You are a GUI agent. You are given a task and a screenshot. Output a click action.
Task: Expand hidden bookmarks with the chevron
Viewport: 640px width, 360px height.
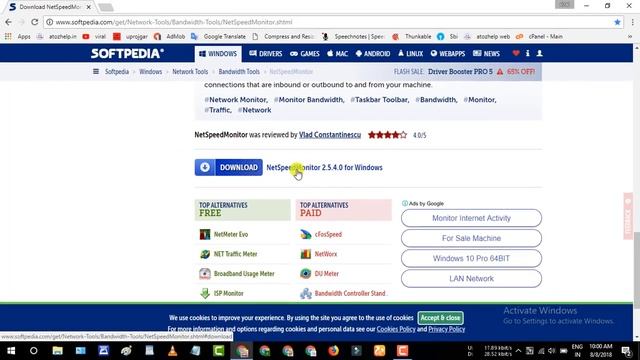[630, 36]
